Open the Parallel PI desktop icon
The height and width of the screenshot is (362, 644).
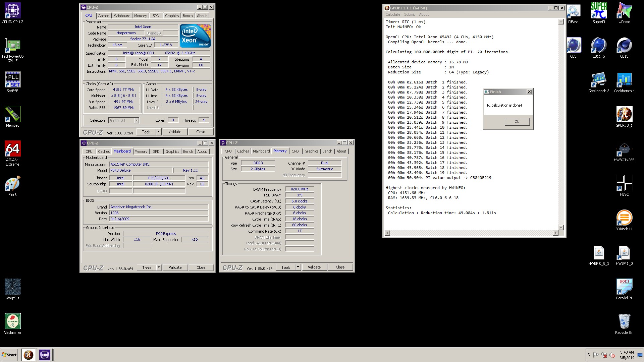[x=624, y=289]
